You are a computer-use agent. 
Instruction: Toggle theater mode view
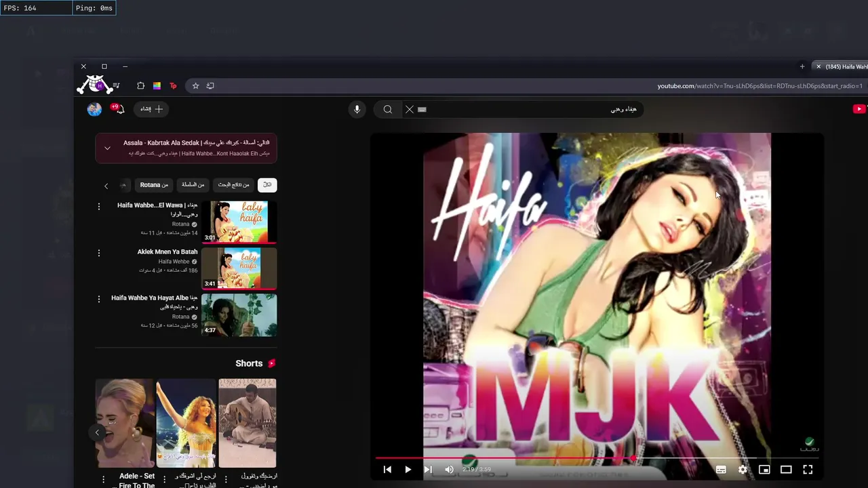click(x=786, y=469)
